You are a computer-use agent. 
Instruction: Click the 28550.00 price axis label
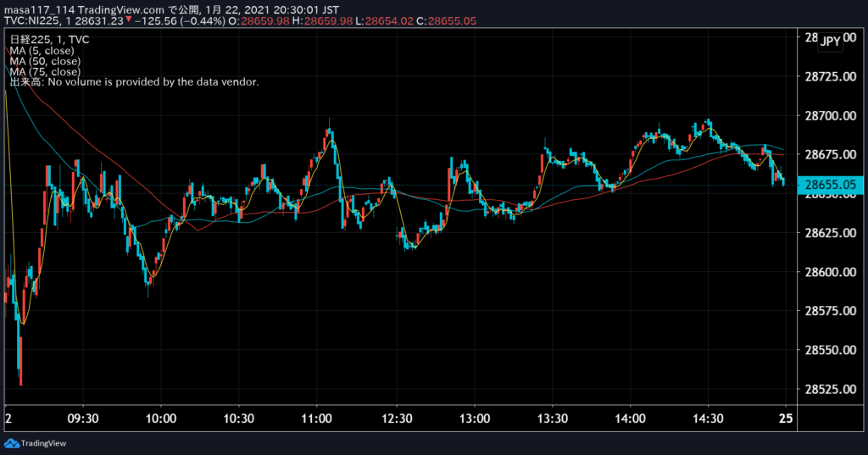click(831, 350)
